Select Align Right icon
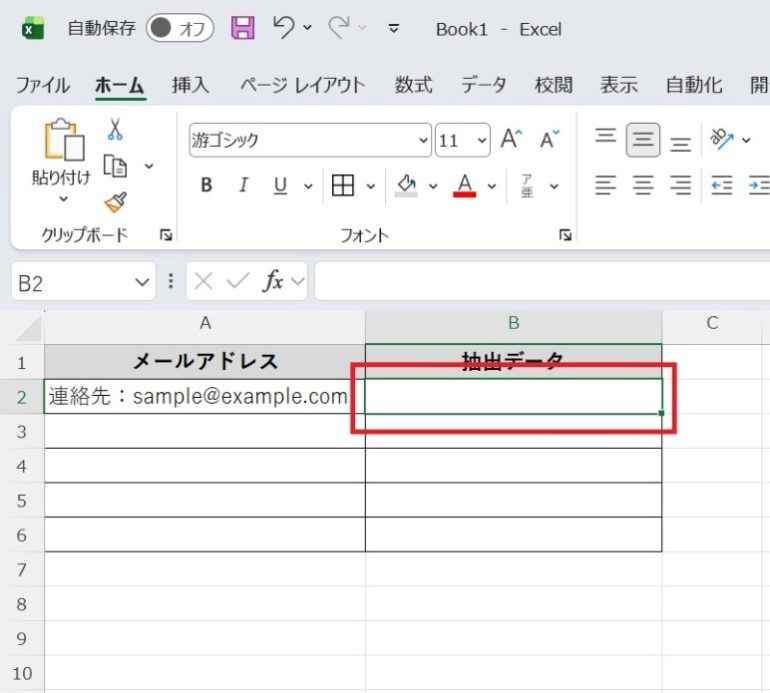This screenshot has height=693, width=770. point(681,186)
